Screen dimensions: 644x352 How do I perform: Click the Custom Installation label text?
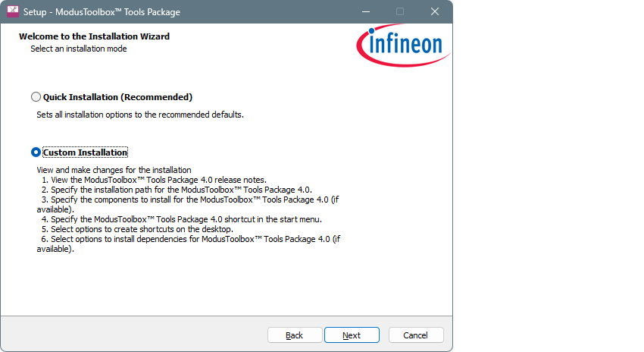coord(86,152)
